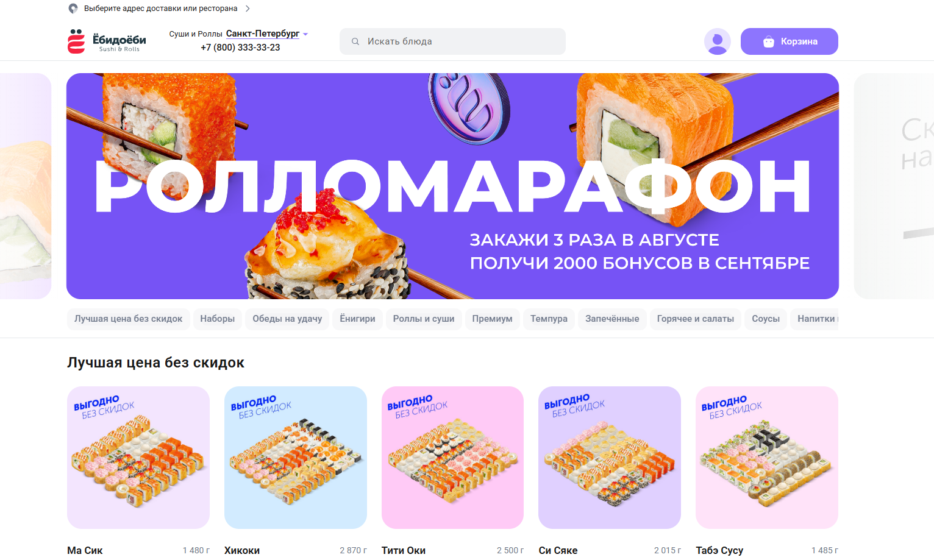
Task: Expand the delivery address chevron arrow
Action: click(248, 9)
